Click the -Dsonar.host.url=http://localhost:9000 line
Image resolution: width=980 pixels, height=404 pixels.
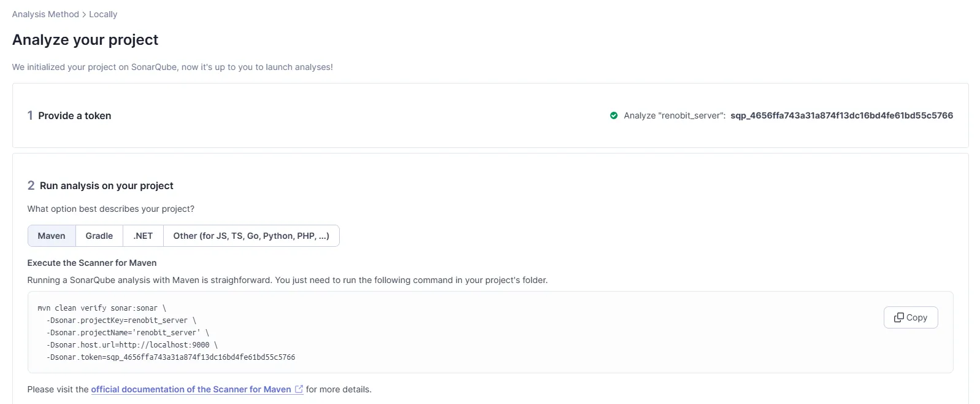pos(132,345)
